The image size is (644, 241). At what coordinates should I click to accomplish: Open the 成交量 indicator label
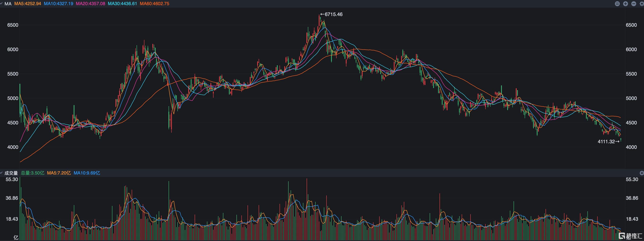click(x=11, y=173)
